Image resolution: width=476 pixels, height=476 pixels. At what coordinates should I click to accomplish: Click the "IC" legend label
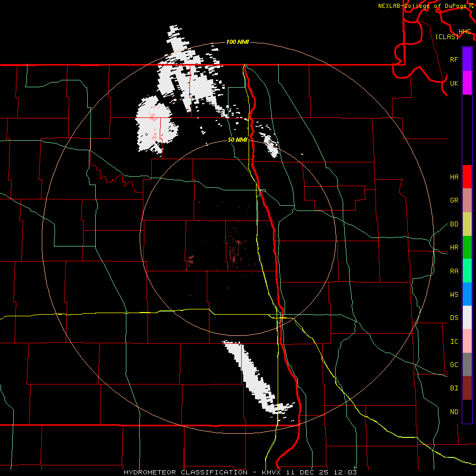[x=454, y=342]
